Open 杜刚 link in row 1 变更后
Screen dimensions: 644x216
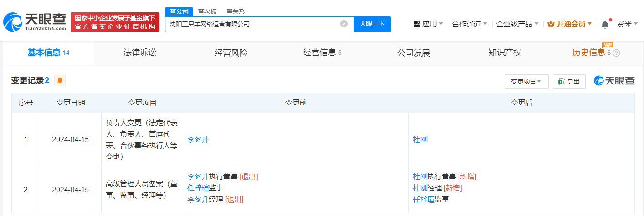tap(420, 140)
